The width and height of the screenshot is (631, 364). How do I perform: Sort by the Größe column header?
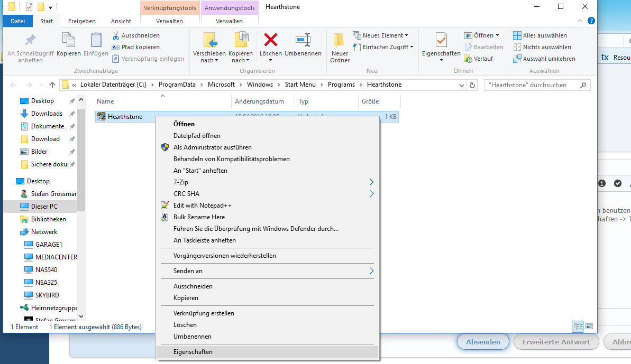[379, 101]
